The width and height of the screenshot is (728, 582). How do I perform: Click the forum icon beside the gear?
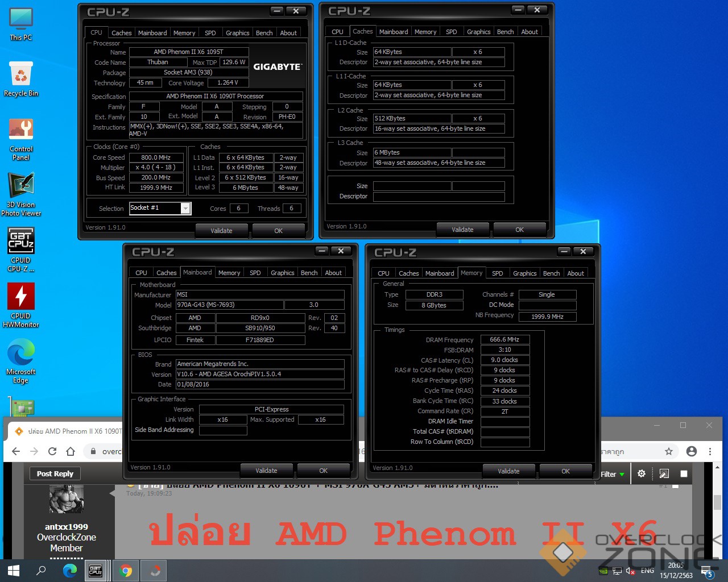coord(664,473)
